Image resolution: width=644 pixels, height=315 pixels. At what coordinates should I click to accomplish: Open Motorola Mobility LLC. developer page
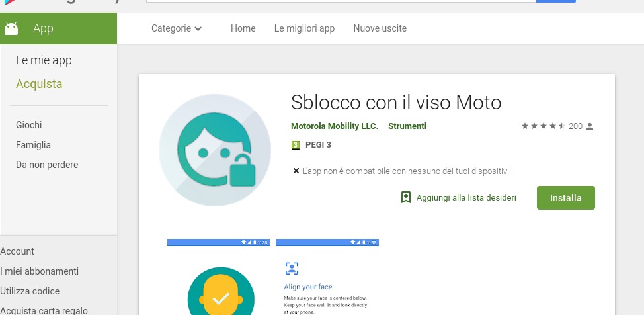(335, 126)
